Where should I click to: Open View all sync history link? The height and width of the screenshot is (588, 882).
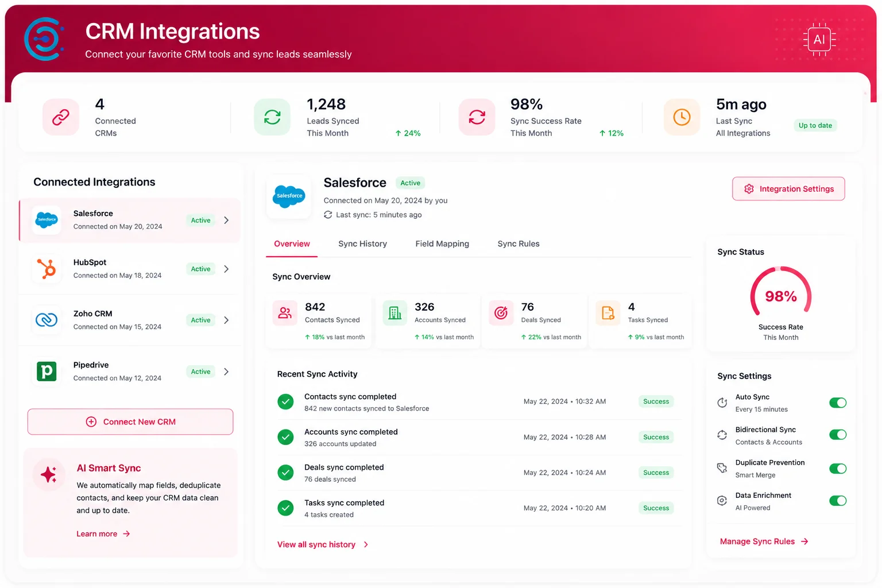point(323,544)
